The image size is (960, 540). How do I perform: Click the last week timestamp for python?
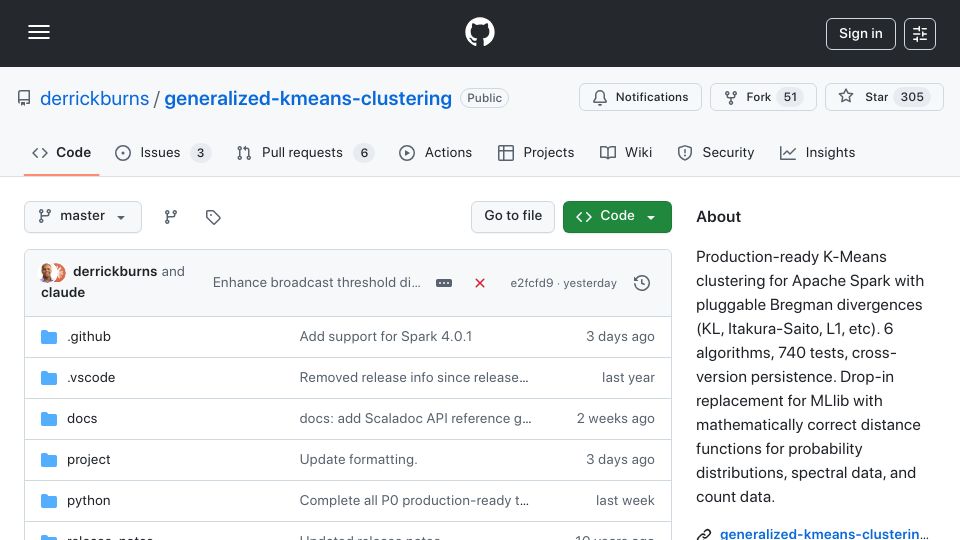point(625,500)
